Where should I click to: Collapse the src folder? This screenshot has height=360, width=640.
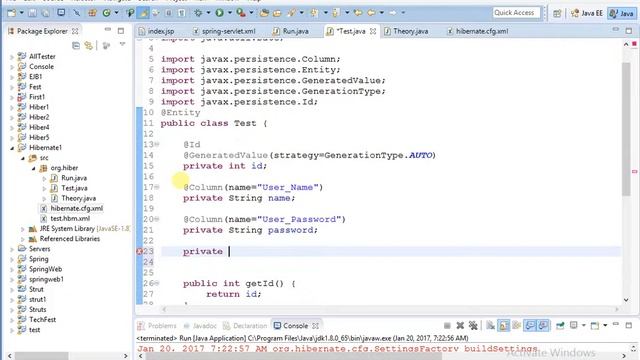(x=23, y=158)
